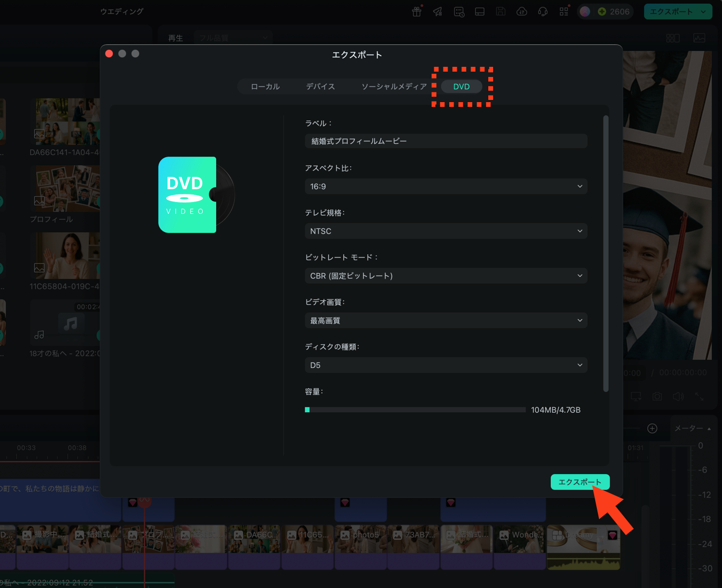The height and width of the screenshot is (588, 722).
Task: Open the arrow beside top-right エクスポート button
Action: click(x=704, y=12)
